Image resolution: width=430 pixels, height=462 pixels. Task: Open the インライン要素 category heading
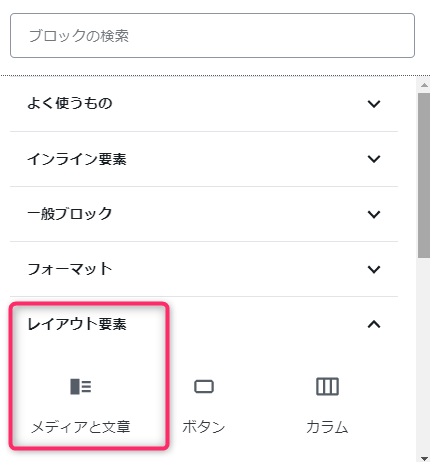coord(77,159)
